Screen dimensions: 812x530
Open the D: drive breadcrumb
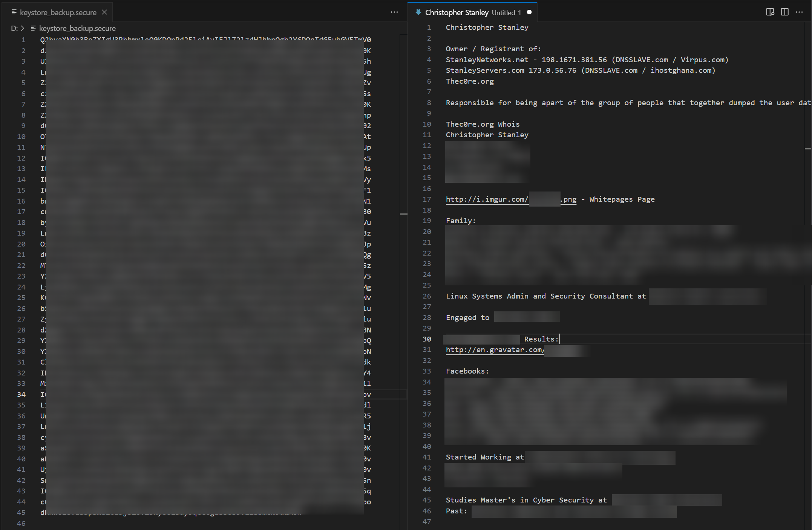click(14, 28)
